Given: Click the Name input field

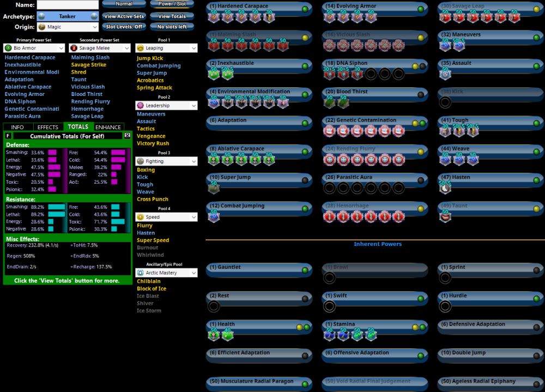Looking at the screenshot, I should [68, 5].
